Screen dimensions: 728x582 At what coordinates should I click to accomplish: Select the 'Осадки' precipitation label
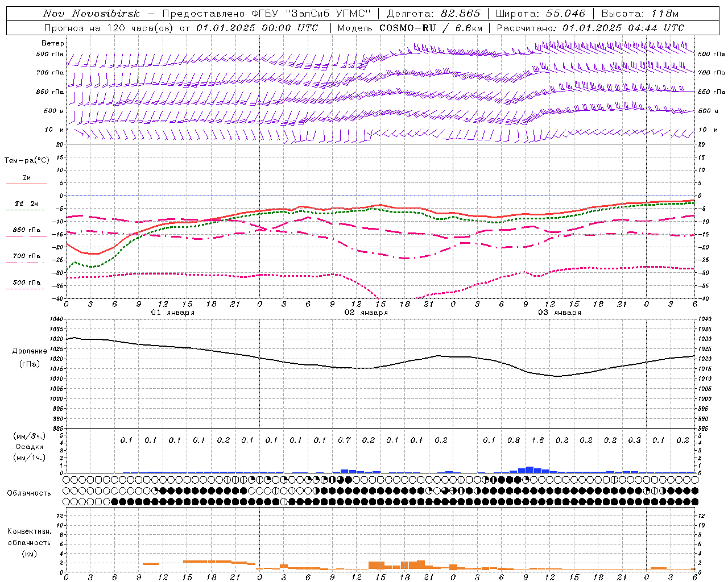[x=29, y=447]
